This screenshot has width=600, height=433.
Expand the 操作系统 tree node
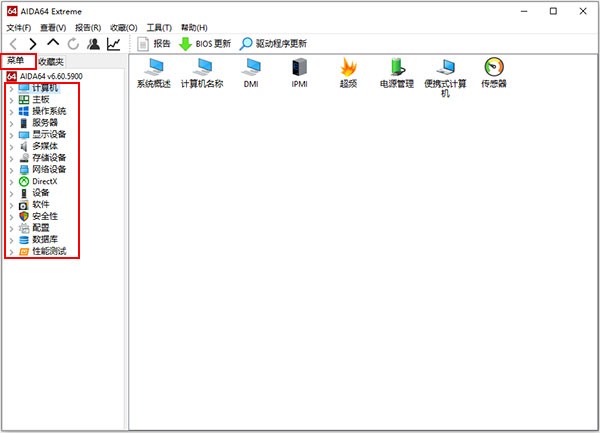[x=11, y=111]
